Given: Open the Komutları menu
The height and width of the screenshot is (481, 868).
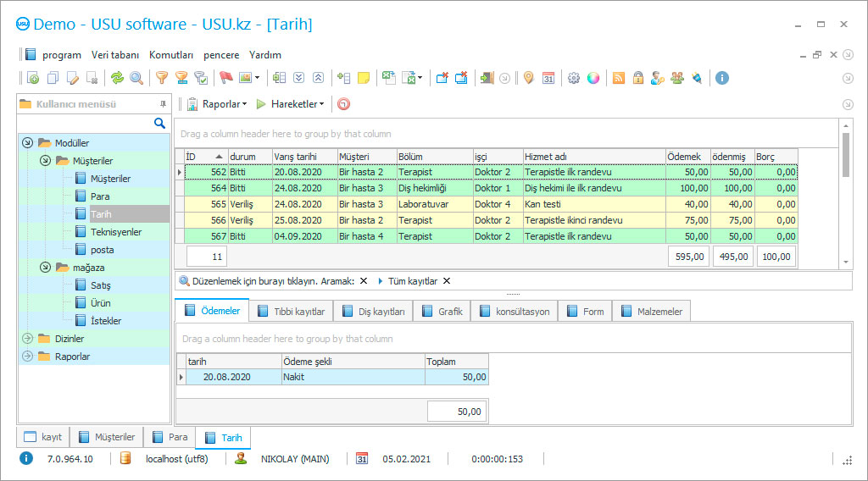Looking at the screenshot, I should click(171, 55).
